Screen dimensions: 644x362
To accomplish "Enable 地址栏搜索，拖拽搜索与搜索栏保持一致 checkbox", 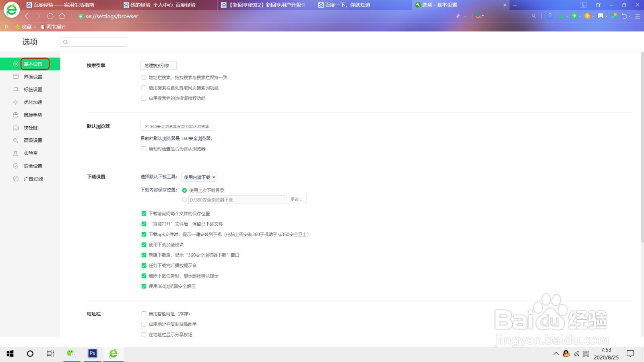I will coord(144,78).
